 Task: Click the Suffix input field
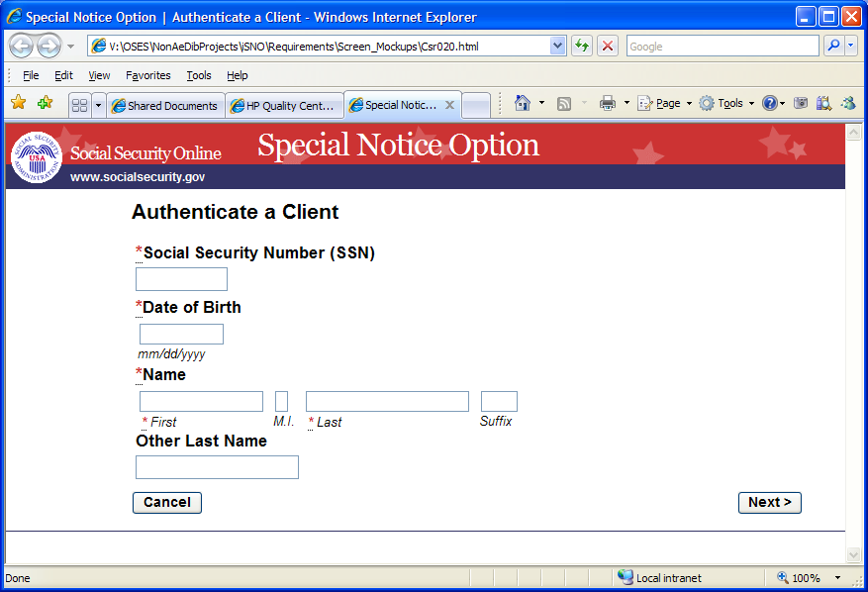coord(499,402)
